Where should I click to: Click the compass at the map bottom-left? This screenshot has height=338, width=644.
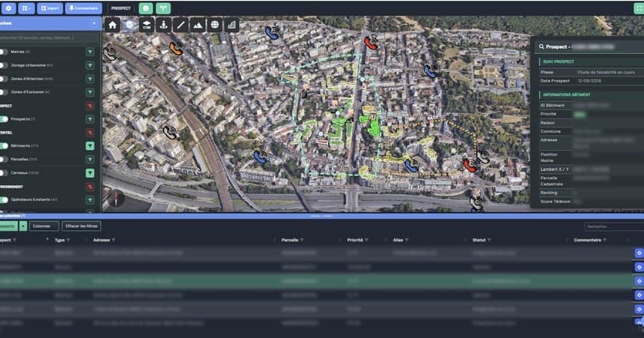[x=115, y=198]
